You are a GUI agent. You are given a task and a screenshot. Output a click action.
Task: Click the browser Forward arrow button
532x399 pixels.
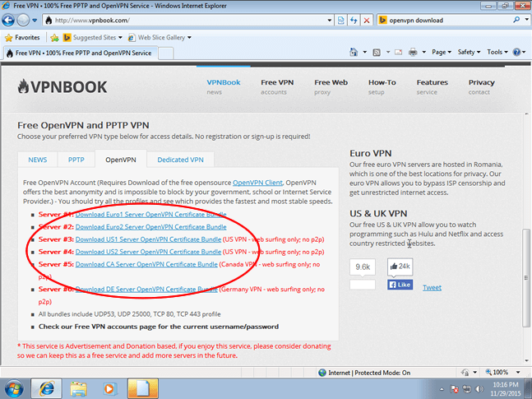click(23, 21)
